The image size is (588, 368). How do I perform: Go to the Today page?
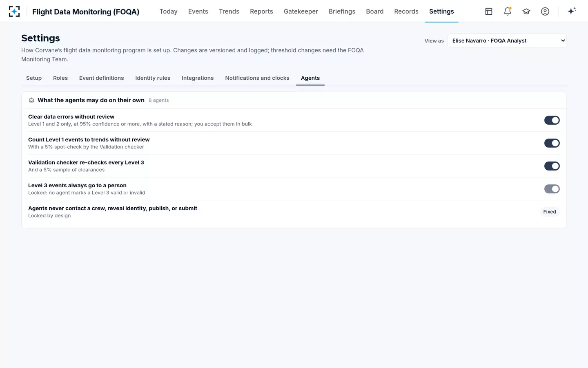click(168, 11)
